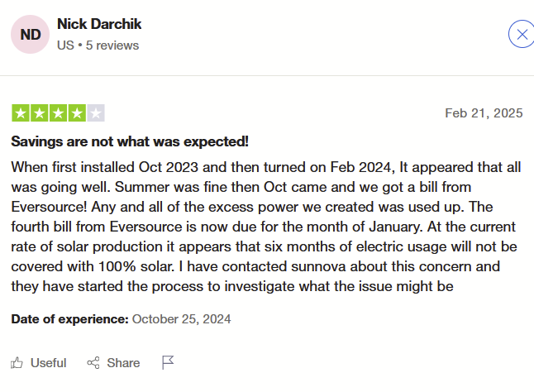Click the thumbs-up Useful icon
Viewport: 534px width, 392px height.
coord(17,362)
